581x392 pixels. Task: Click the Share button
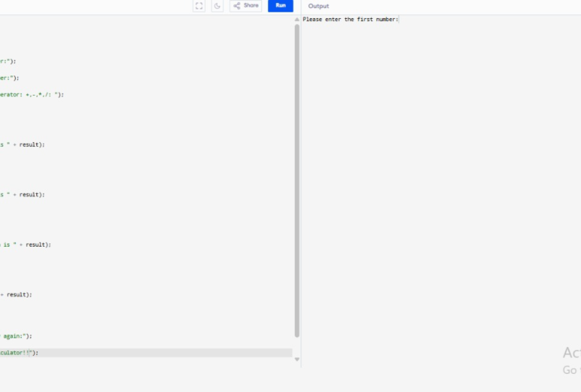coord(245,6)
